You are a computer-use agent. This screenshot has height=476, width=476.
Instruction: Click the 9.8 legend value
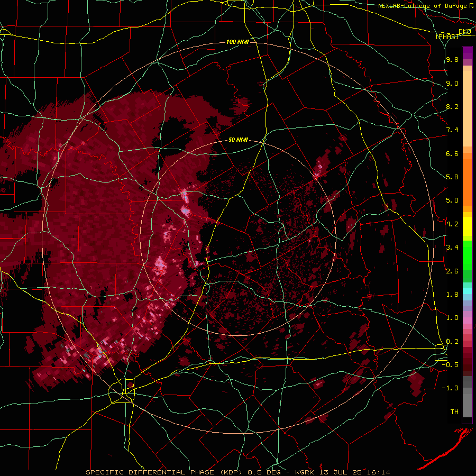[x=452, y=59]
